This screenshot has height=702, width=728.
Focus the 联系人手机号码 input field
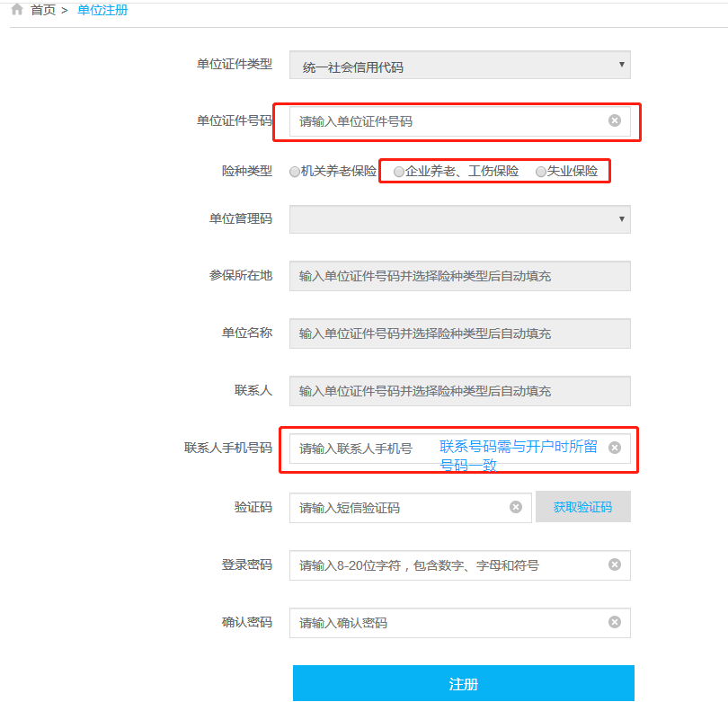(x=459, y=449)
